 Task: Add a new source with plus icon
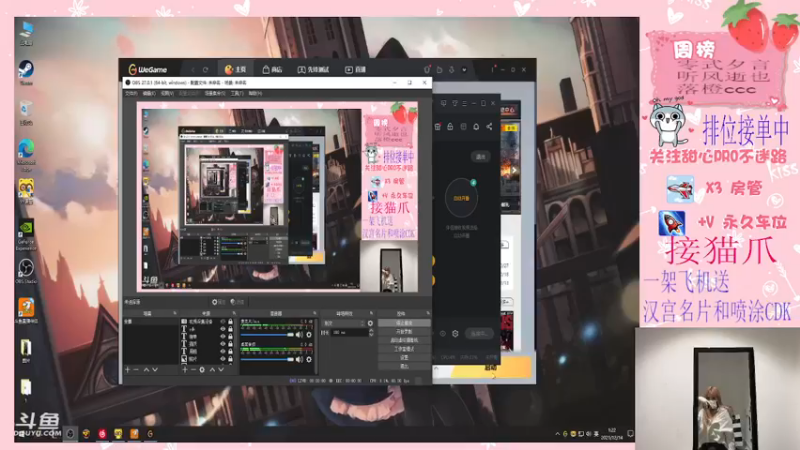tap(185, 369)
